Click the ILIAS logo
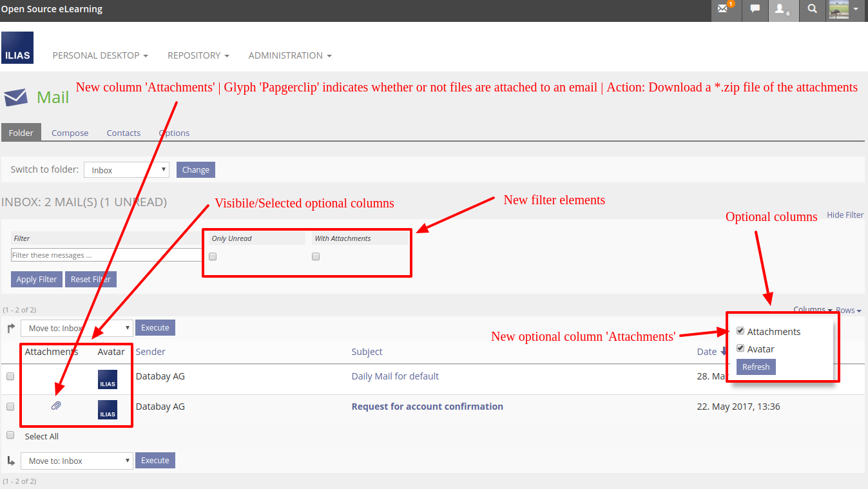 point(17,48)
